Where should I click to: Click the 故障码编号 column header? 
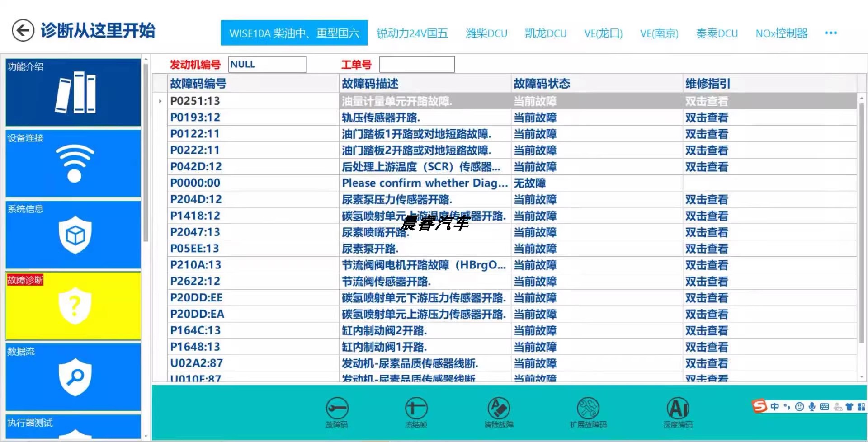point(253,84)
